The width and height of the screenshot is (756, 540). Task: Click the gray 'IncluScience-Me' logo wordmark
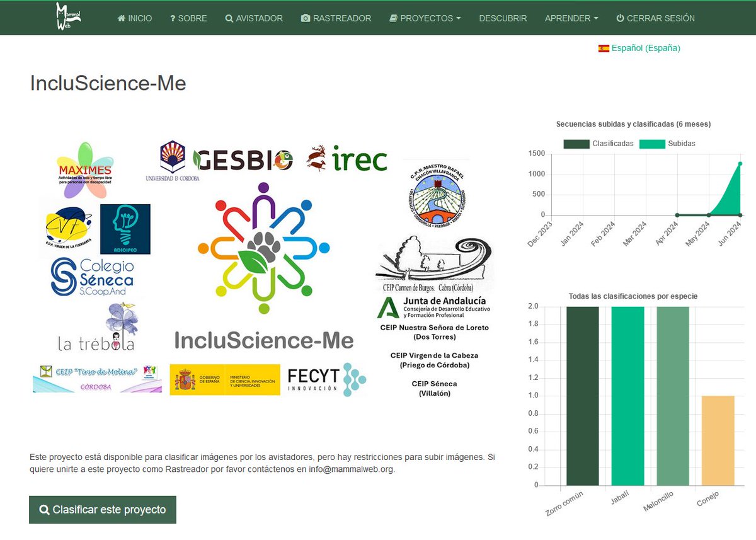click(264, 341)
